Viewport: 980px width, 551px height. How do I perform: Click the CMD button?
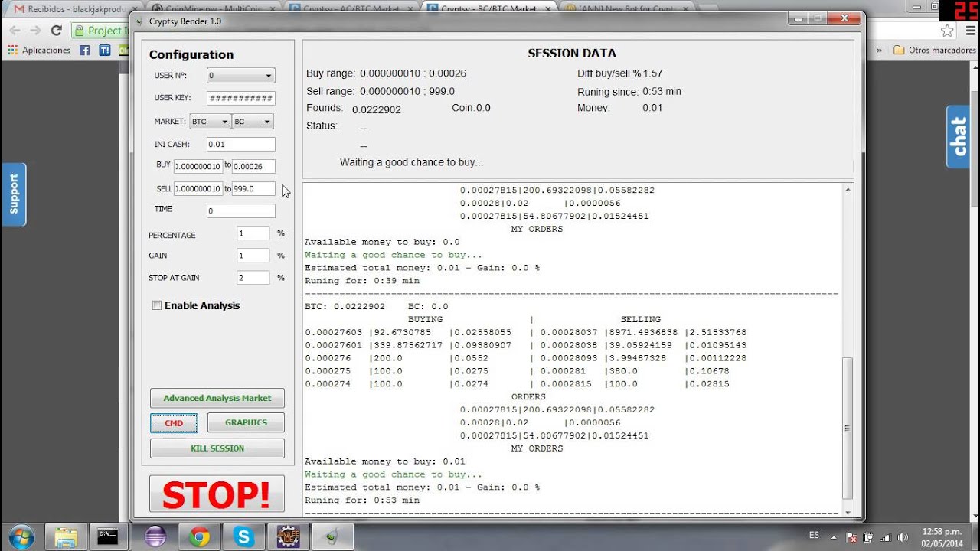coord(174,423)
